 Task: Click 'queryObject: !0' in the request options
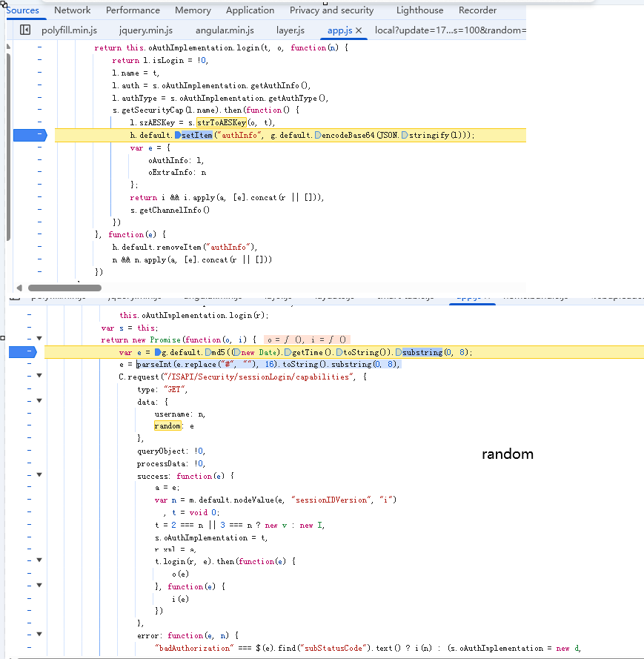(170, 451)
